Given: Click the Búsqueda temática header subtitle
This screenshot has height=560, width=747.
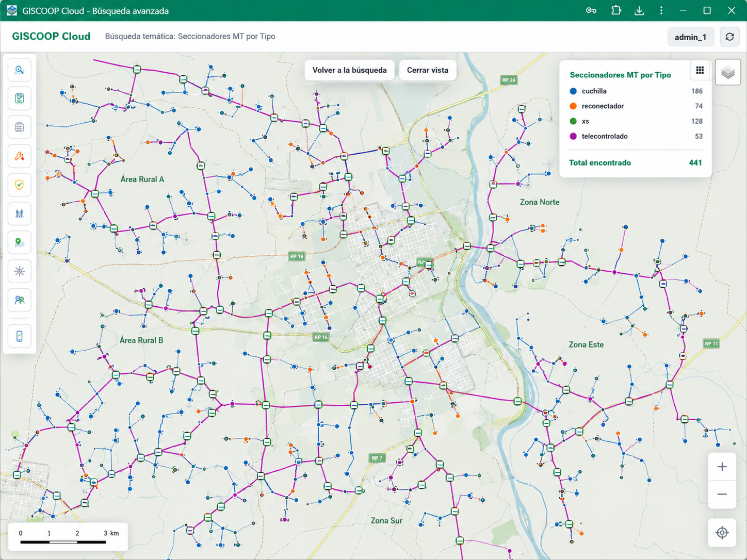Looking at the screenshot, I should [x=190, y=36].
